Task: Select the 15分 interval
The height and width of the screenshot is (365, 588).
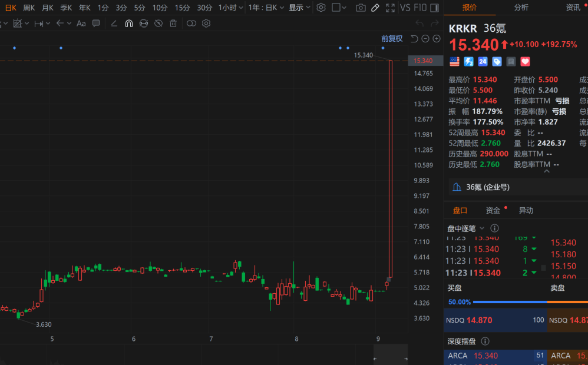Action: [x=182, y=8]
